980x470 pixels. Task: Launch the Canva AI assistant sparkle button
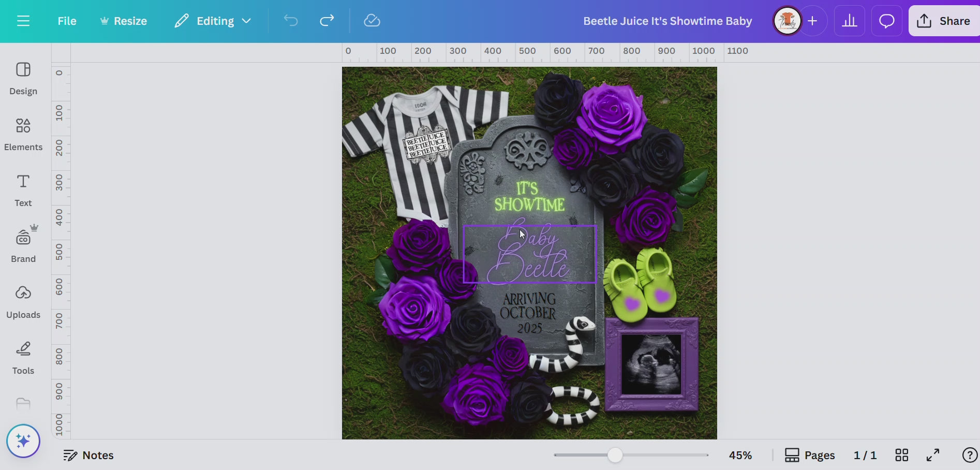(23, 441)
